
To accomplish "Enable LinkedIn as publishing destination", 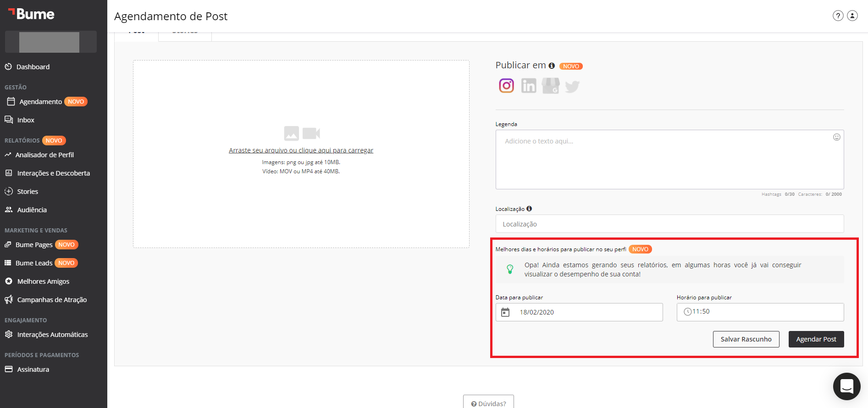I will pos(528,86).
